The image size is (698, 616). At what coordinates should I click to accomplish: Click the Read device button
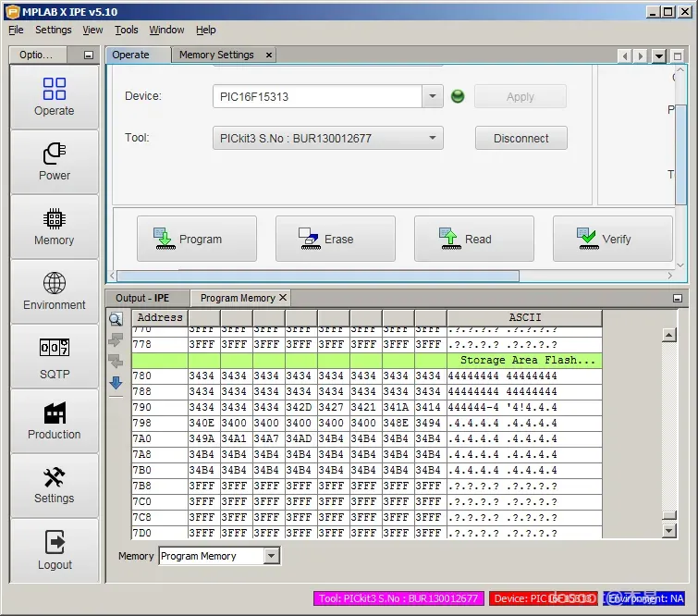[474, 239]
